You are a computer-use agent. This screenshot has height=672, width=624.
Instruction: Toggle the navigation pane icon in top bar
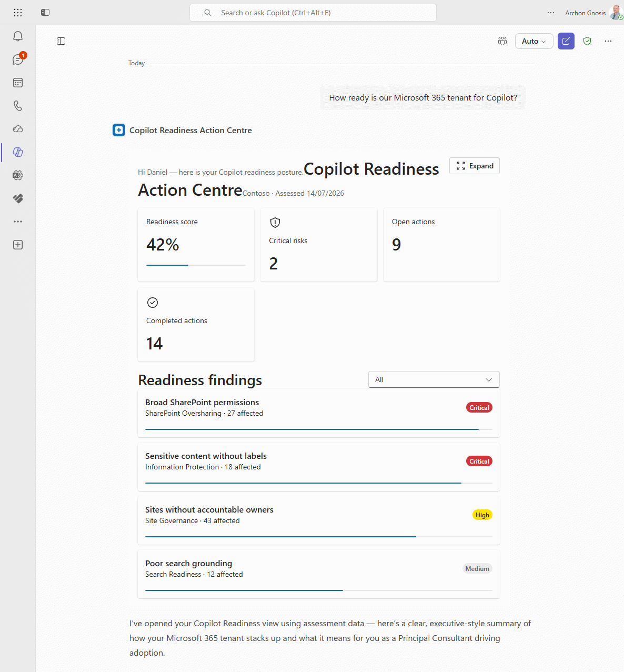(x=45, y=13)
